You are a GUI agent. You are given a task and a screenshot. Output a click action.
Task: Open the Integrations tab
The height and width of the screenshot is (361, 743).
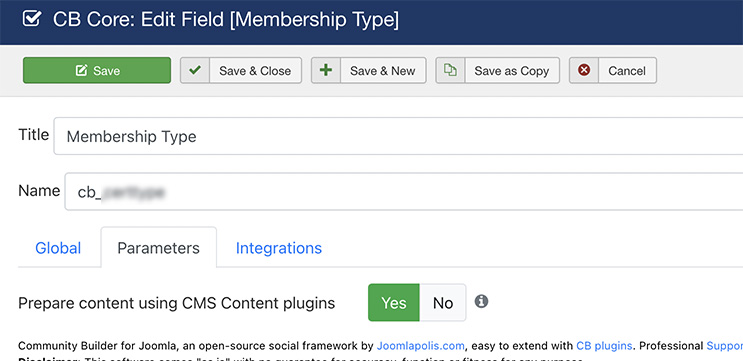coord(279,248)
